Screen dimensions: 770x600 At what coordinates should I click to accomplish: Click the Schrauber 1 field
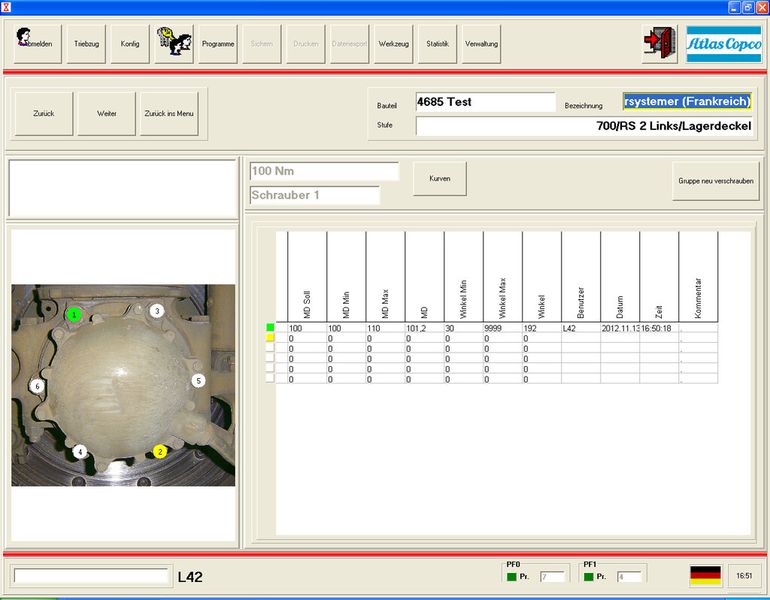315,195
